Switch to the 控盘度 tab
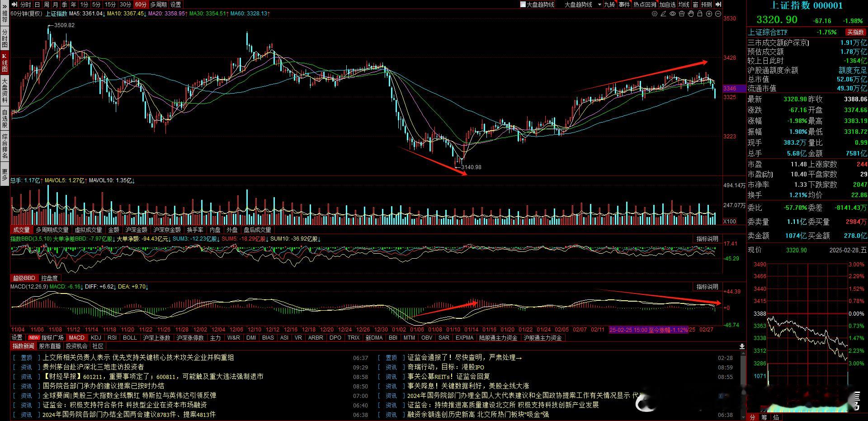The image size is (868, 421). pos(49,278)
